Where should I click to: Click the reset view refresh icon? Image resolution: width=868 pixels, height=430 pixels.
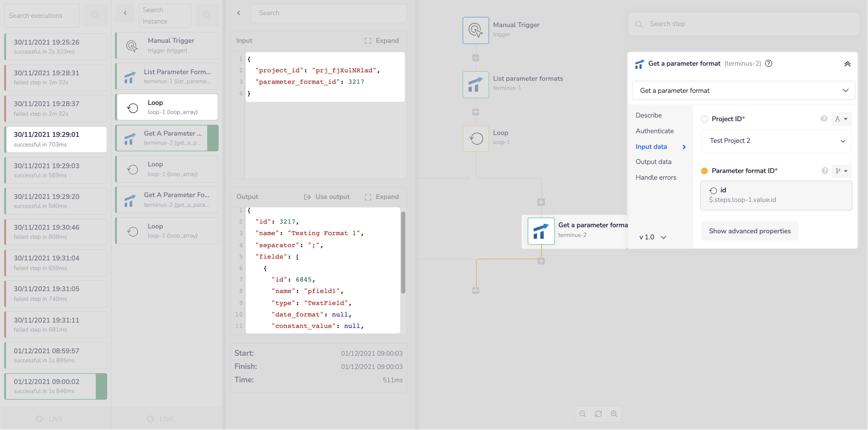click(x=599, y=414)
